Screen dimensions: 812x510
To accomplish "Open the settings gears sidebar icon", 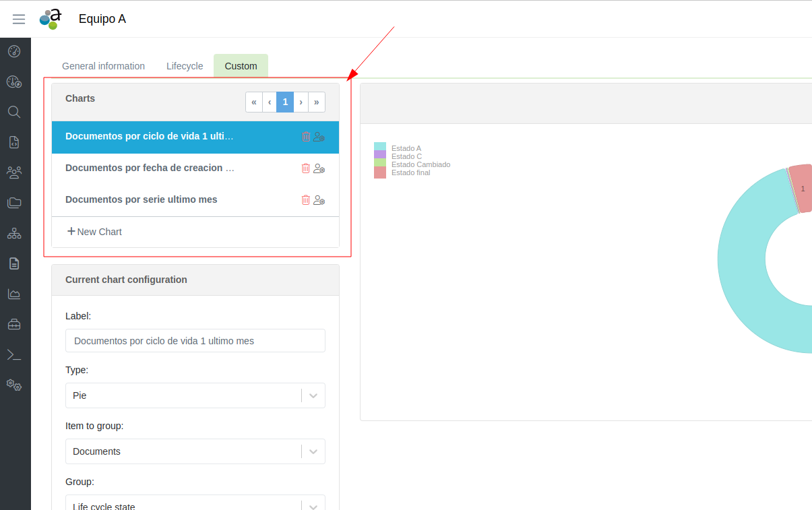I will [x=14, y=385].
